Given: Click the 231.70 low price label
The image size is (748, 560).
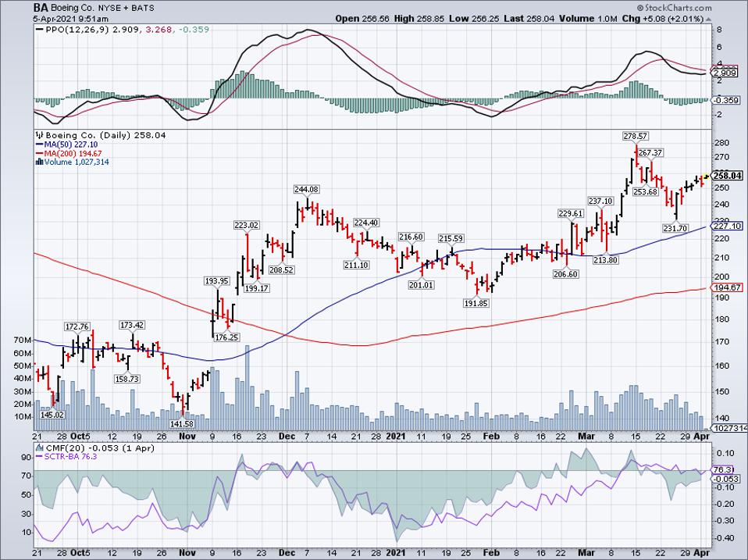Looking at the screenshot, I should pos(675,229).
